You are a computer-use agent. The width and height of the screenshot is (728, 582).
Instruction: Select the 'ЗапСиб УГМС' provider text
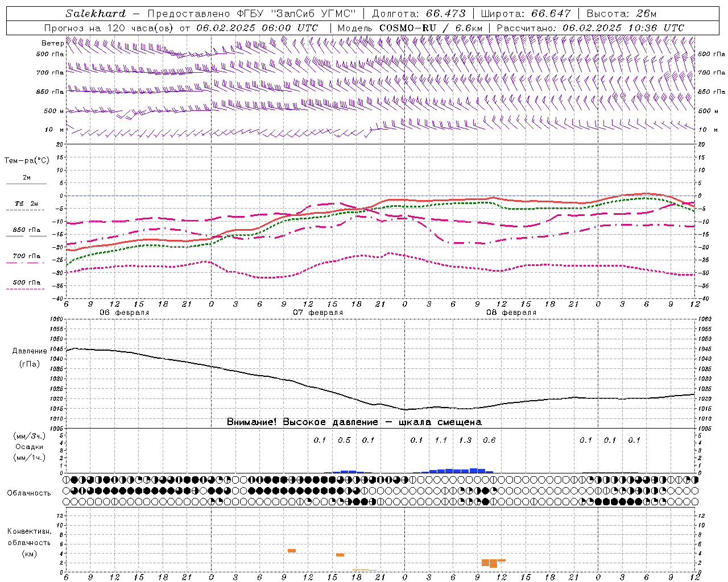[314, 14]
